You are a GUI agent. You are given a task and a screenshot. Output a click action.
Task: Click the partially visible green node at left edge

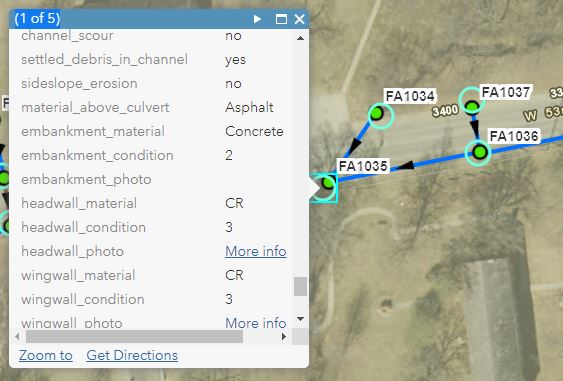[4, 178]
